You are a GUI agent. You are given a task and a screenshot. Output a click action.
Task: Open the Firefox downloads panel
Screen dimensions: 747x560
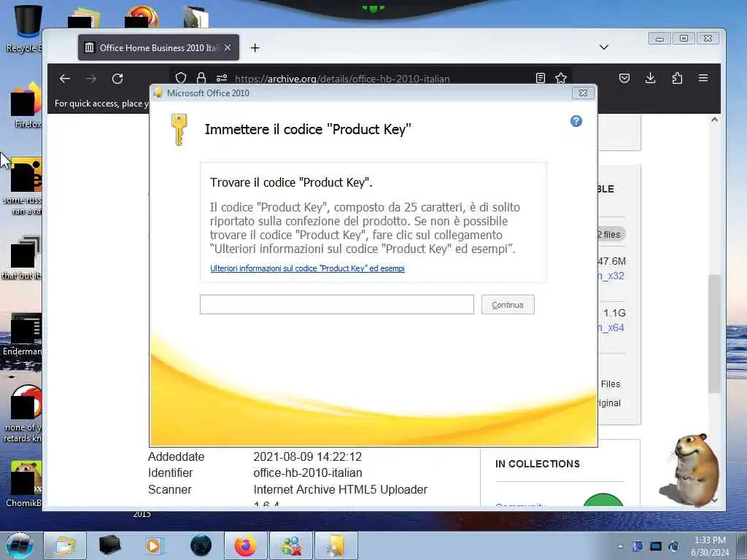(x=650, y=78)
